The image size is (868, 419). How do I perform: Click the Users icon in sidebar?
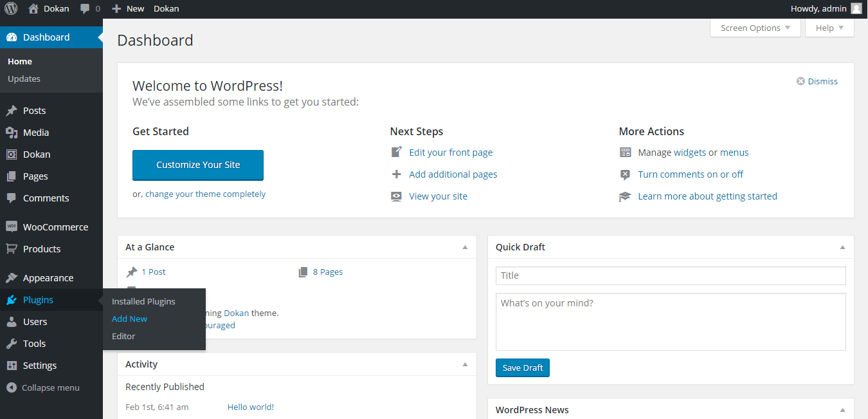pos(12,322)
